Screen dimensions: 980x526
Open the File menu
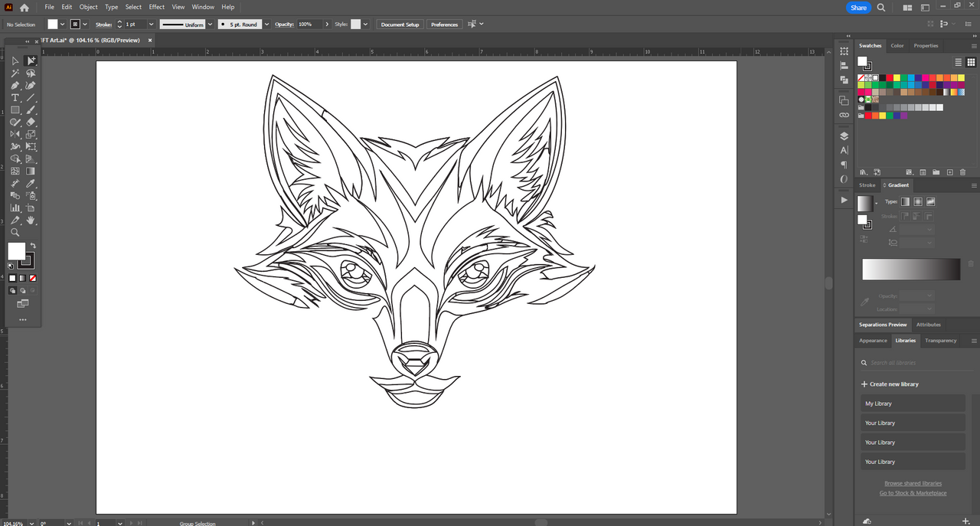(x=50, y=7)
